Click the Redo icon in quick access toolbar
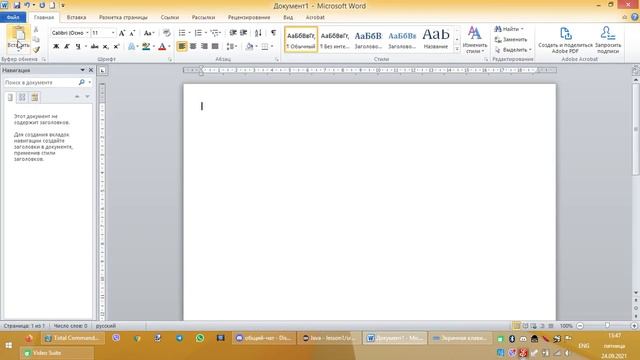 [x=42, y=6]
